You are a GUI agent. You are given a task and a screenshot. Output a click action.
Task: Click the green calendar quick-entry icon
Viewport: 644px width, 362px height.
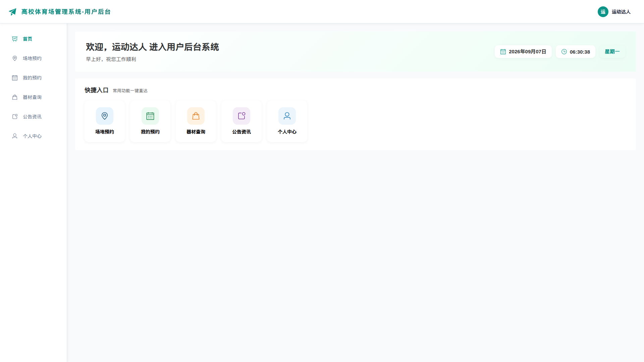[x=150, y=116]
